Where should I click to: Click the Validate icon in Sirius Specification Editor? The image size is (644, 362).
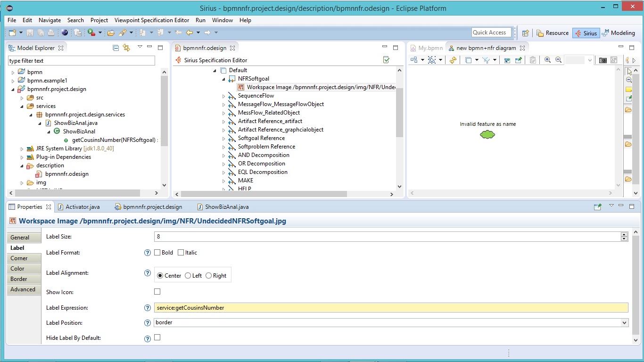(387, 60)
